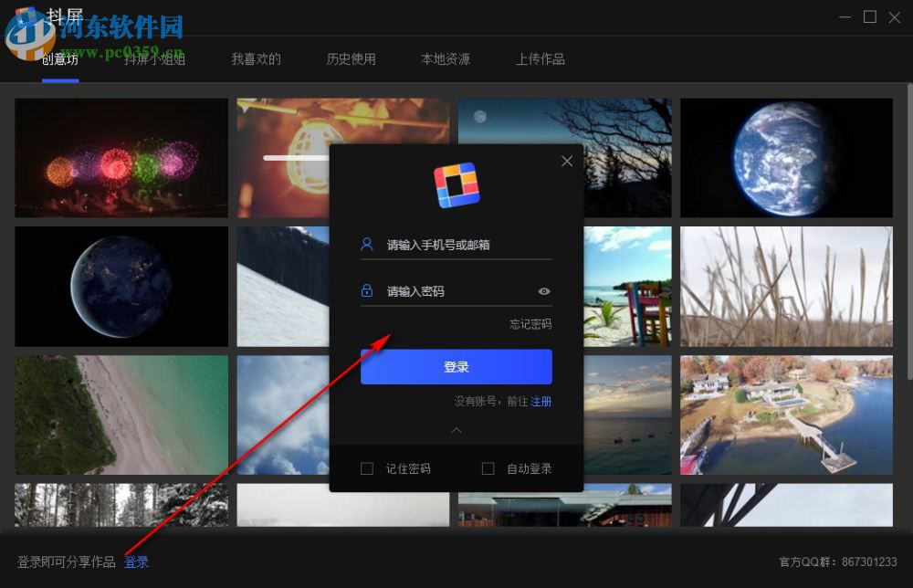Open the 上传作品 section
The image size is (913, 588).
(x=540, y=58)
